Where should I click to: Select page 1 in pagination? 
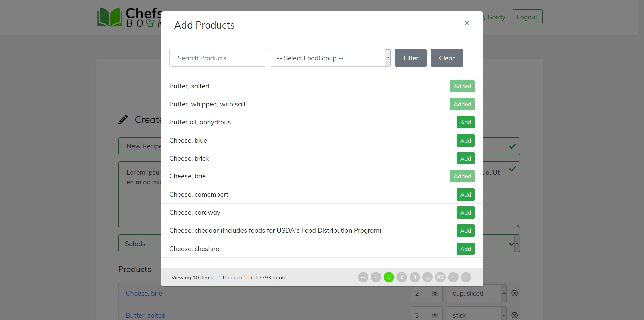pos(389,277)
